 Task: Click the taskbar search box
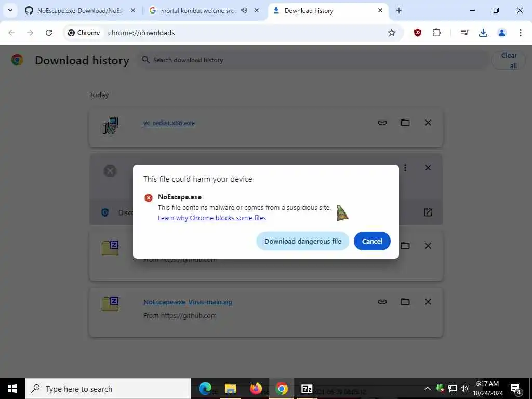108,389
